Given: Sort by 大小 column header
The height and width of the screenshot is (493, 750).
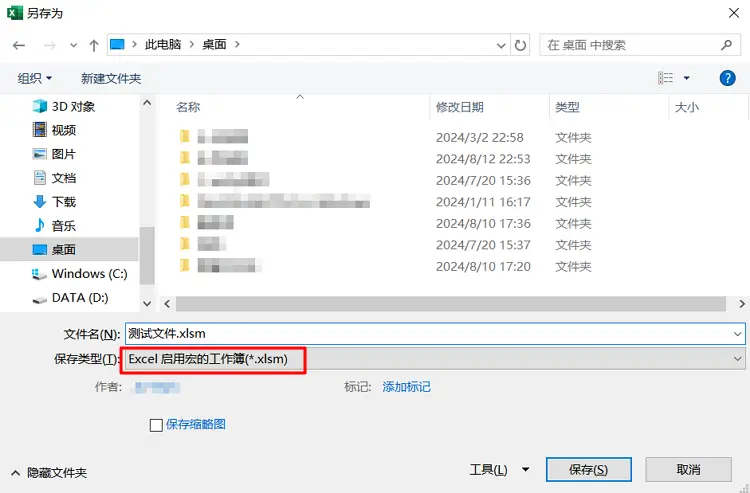Looking at the screenshot, I should 686,107.
